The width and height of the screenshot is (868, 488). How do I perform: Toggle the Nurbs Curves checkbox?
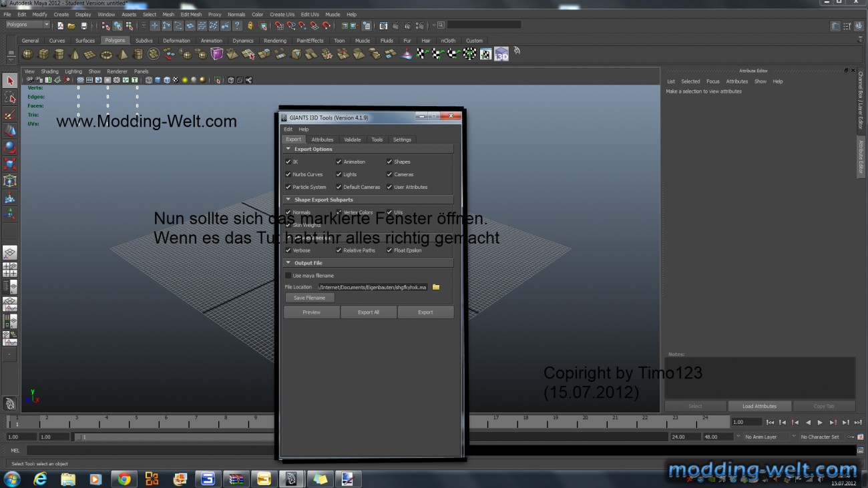point(288,174)
